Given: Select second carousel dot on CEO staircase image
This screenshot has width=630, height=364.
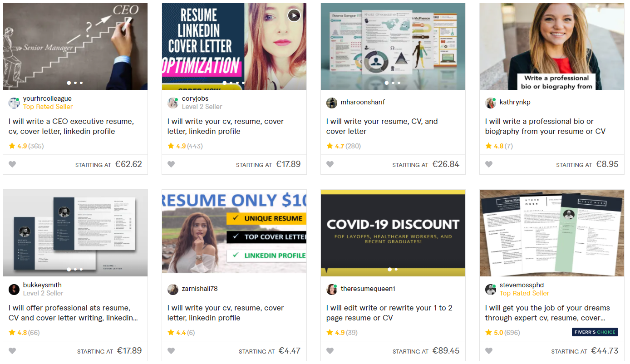Looking at the screenshot, I should tap(75, 83).
